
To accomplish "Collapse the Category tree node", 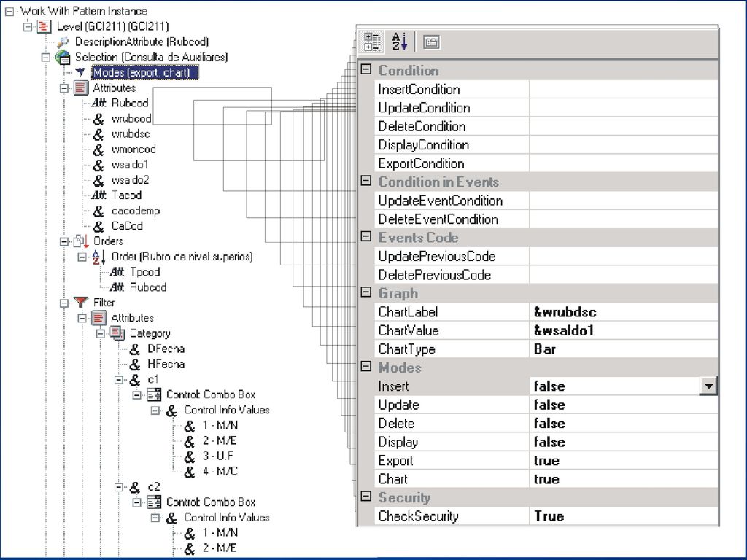I will pyautogui.click(x=101, y=332).
